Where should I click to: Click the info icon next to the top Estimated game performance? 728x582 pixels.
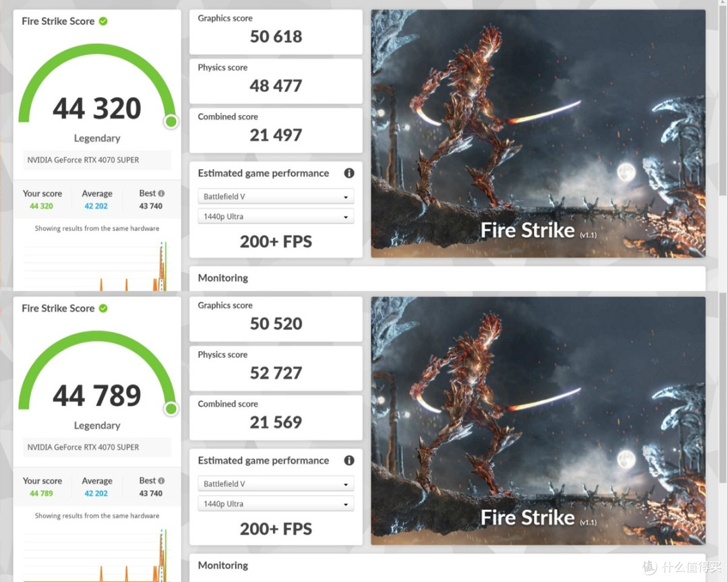coord(349,173)
